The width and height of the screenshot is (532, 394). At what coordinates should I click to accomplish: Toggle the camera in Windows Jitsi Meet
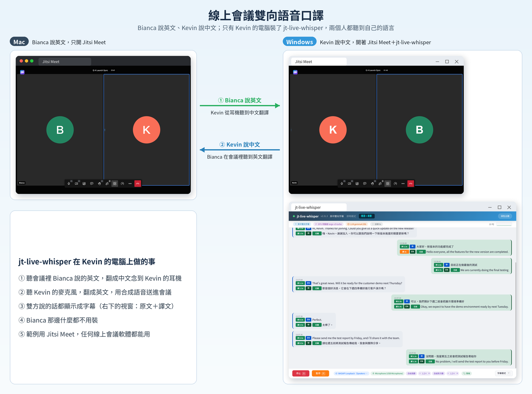coord(349,184)
